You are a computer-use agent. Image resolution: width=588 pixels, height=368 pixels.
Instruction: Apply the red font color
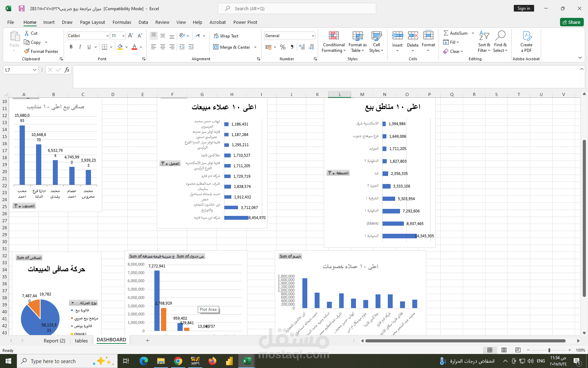134,47
